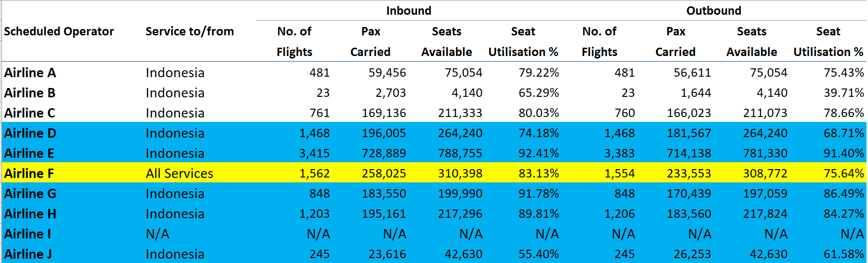This screenshot has height=263, width=868.
Task: Click the Scheduled Operator column header
Action: click(x=59, y=31)
